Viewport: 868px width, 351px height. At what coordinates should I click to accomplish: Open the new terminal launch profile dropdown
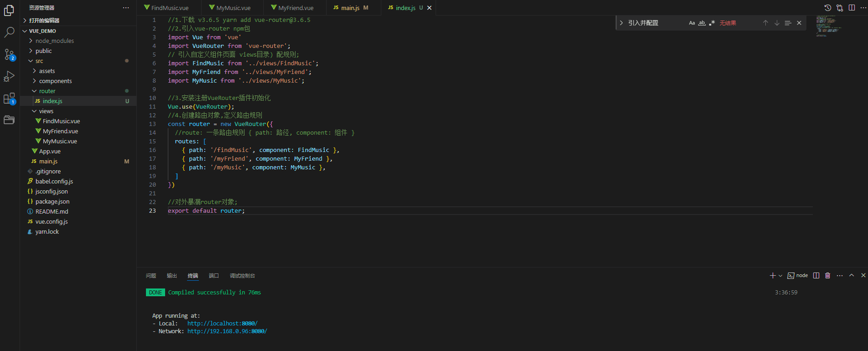780,276
